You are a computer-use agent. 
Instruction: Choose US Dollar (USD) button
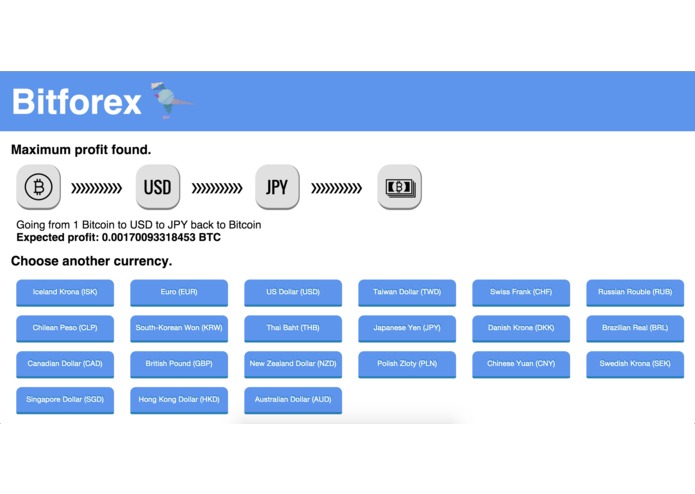pos(293,292)
